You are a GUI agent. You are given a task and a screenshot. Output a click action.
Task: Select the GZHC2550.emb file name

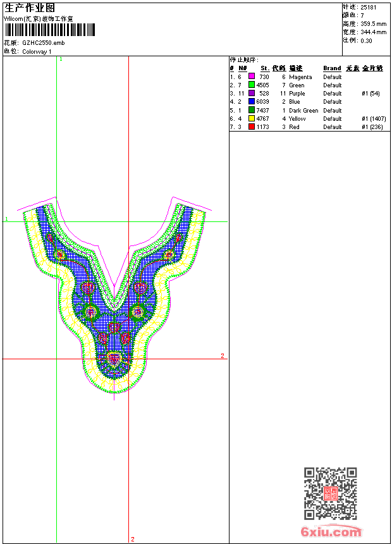point(43,43)
